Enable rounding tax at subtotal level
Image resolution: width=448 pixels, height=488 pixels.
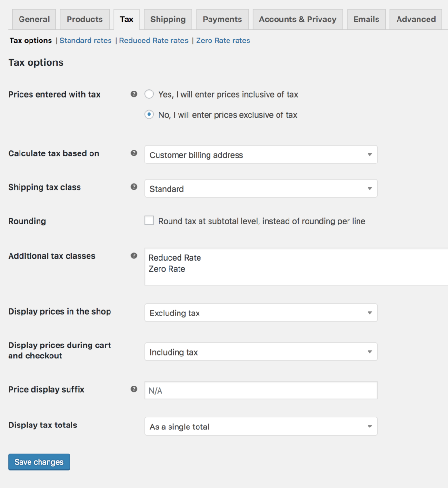pyautogui.click(x=149, y=220)
